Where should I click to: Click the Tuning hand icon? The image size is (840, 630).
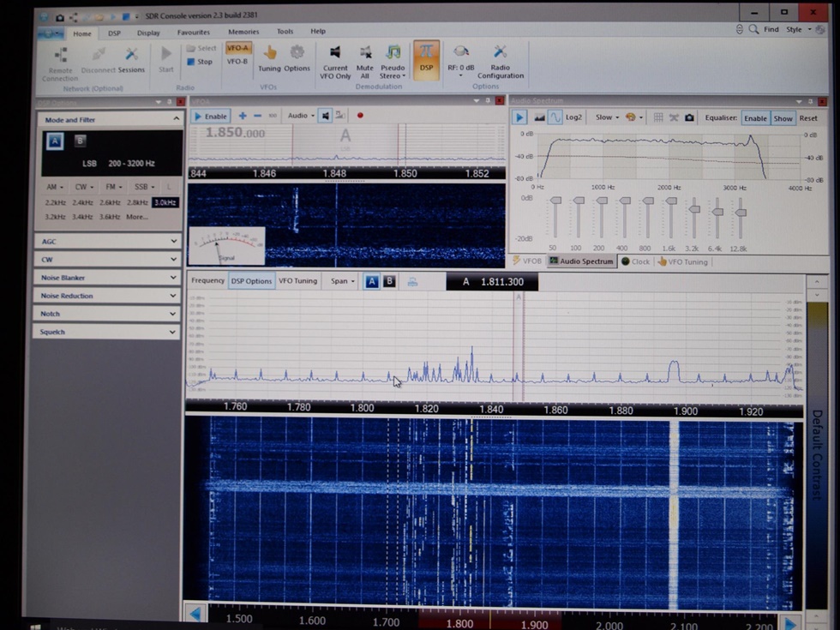pyautogui.click(x=269, y=53)
